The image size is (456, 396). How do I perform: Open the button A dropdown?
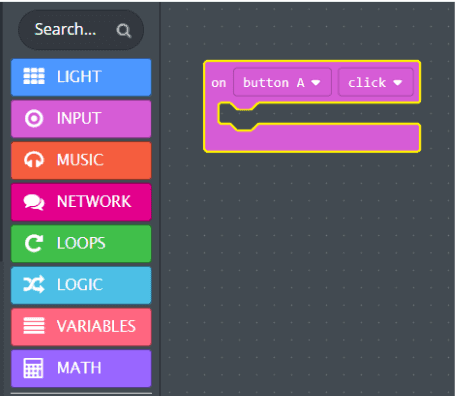(x=282, y=82)
